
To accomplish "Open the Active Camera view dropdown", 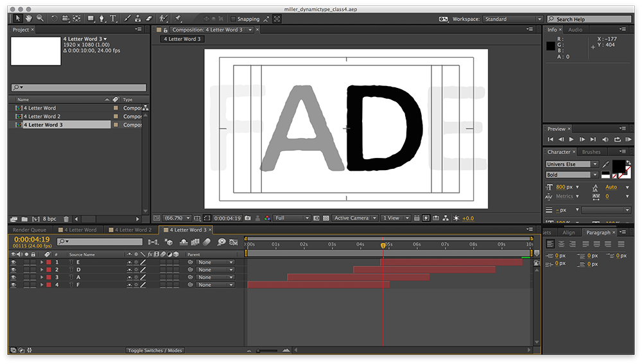I will click(355, 218).
